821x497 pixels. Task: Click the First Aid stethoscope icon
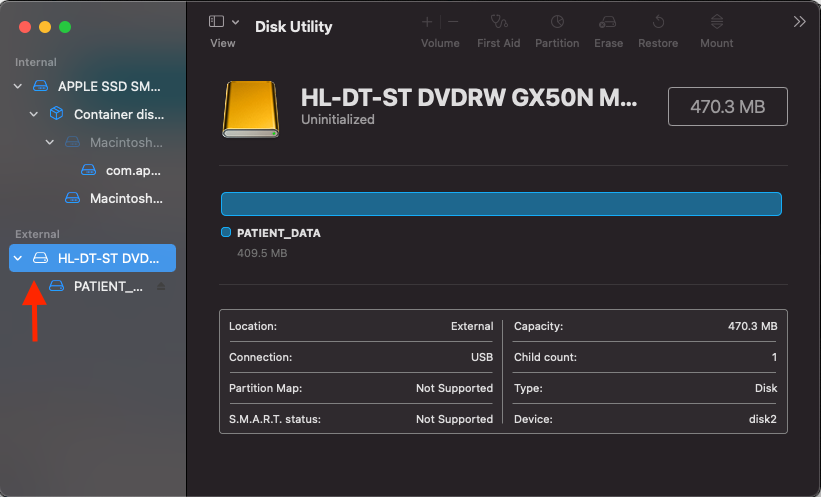click(x=498, y=22)
